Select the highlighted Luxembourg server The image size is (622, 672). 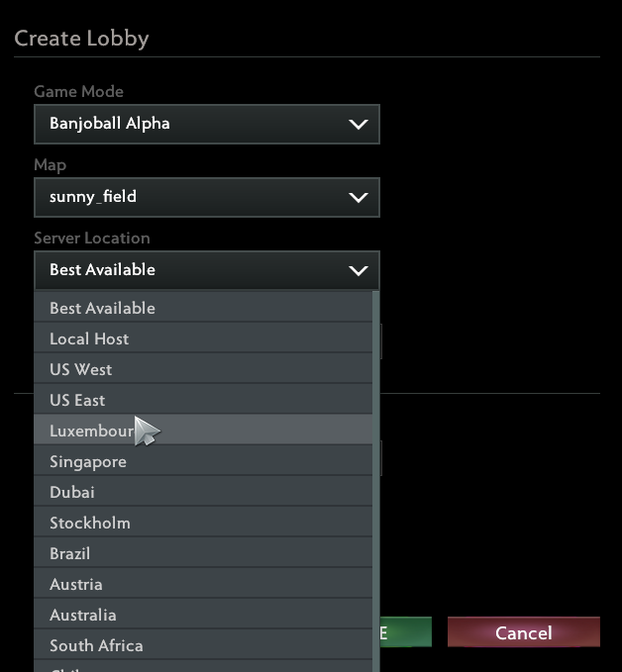[x=203, y=430]
